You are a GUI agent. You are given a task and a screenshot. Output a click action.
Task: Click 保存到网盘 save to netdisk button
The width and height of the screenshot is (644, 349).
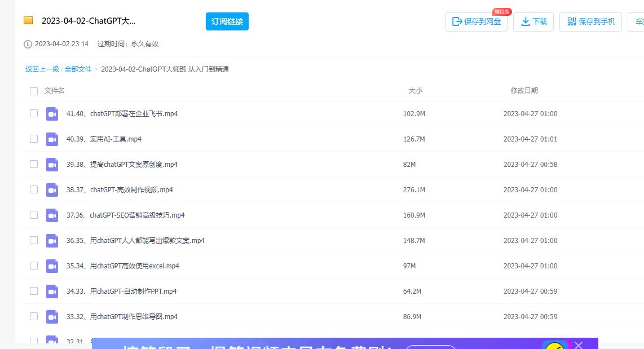[476, 22]
